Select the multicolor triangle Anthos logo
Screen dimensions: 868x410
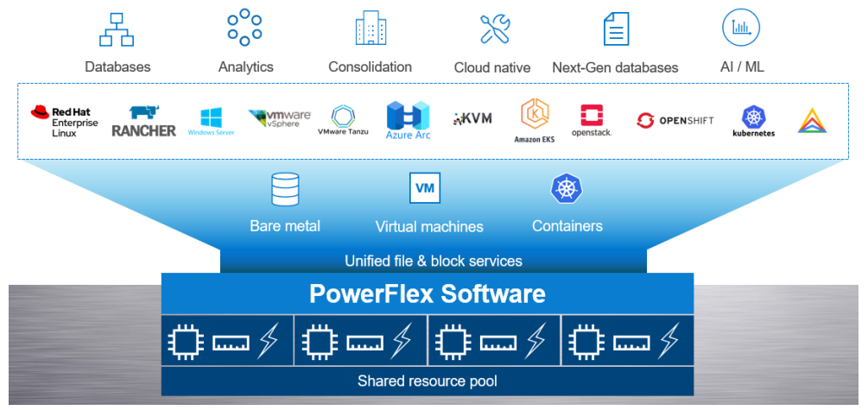click(x=812, y=121)
